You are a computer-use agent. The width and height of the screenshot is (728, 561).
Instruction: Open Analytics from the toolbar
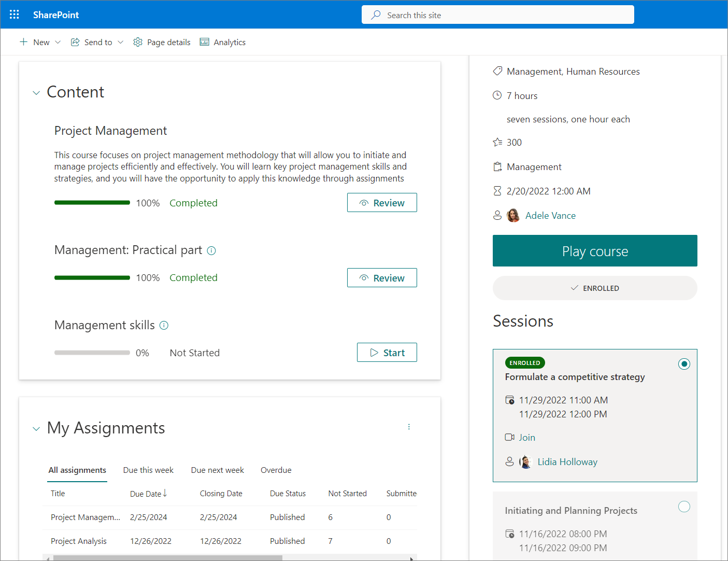(x=223, y=42)
